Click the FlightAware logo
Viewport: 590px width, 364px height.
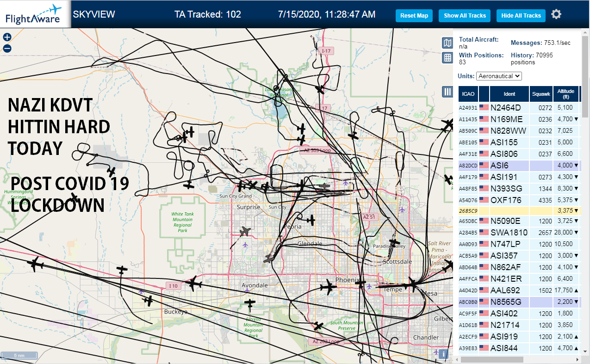point(35,14)
